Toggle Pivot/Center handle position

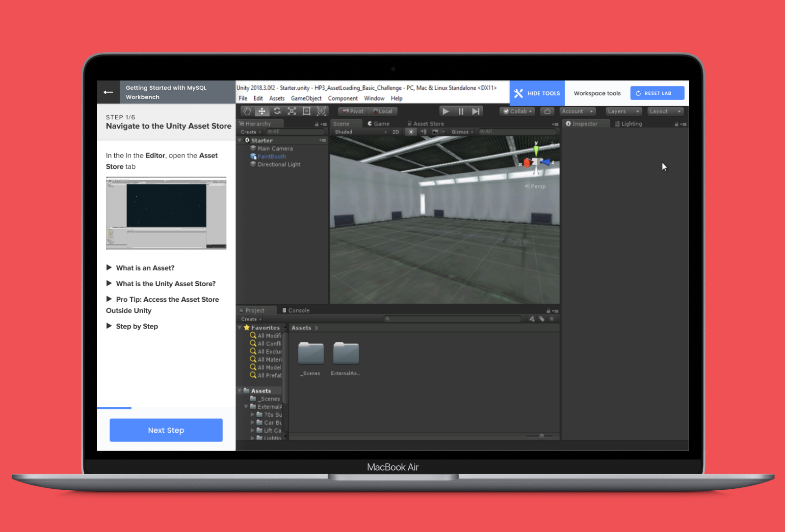tap(353, 111)
